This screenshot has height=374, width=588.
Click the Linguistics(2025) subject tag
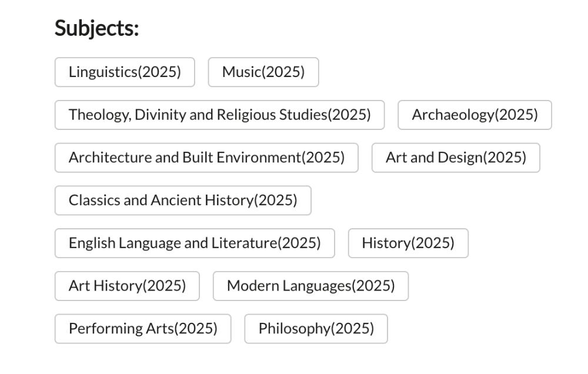pos(125,72)
